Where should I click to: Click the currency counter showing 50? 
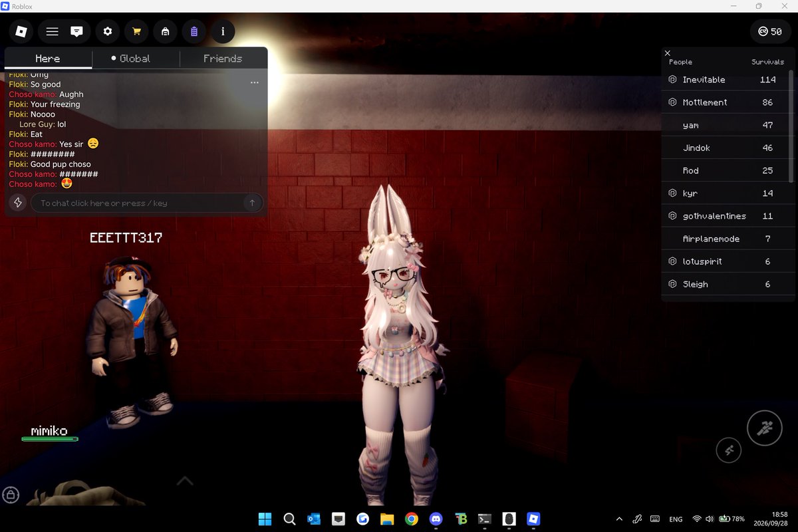(771, 31)
